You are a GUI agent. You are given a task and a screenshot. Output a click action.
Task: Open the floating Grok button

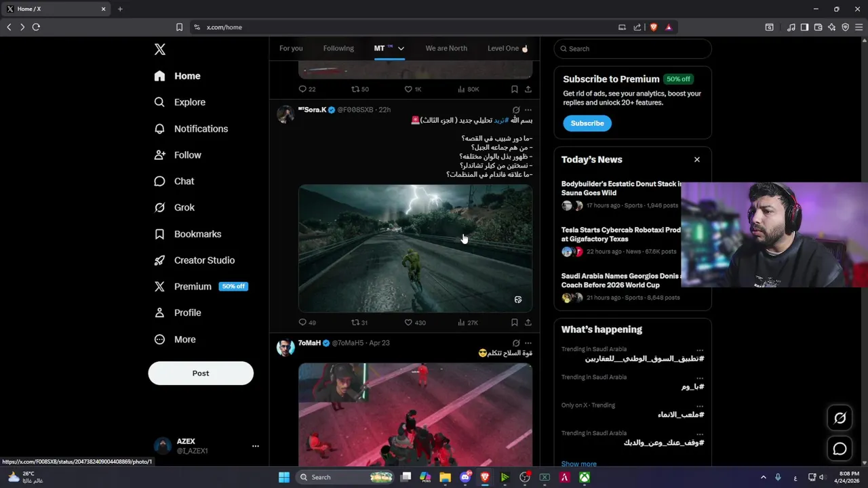pyautogui.click(x=840, y=418)
